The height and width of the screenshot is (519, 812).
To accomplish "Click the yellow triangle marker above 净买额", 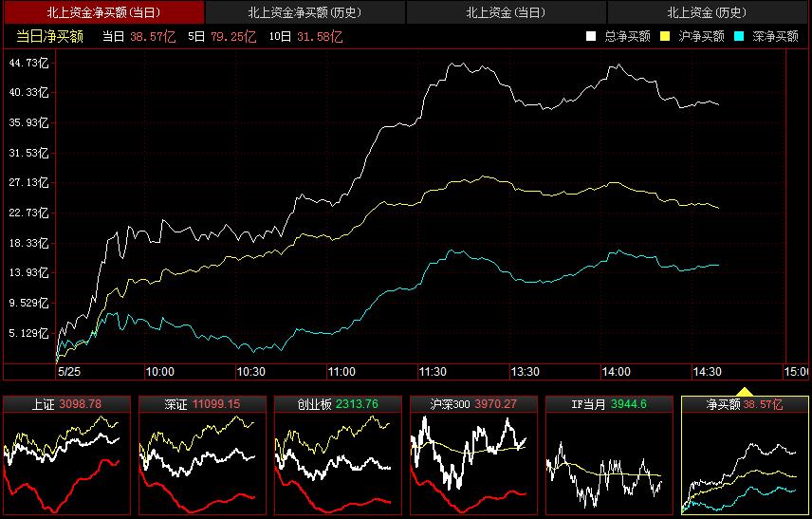I will pyautogui.click(x=745, y=391).
